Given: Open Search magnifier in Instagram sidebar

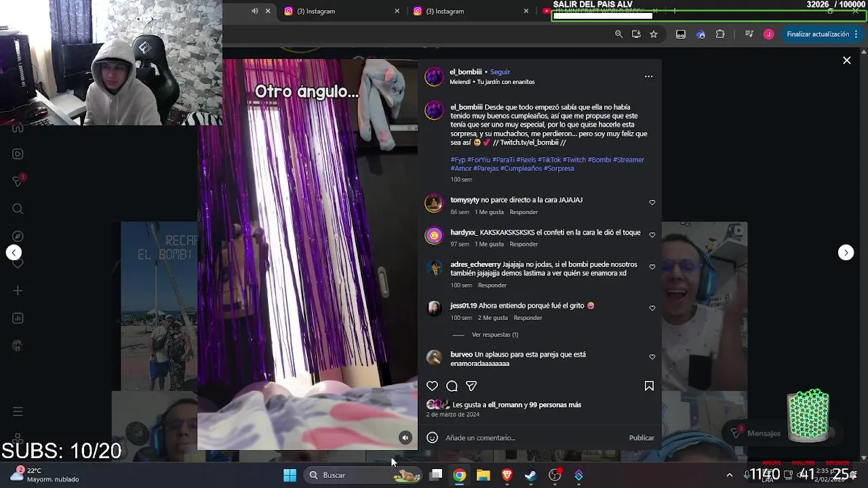Looking at the screenshot, I should coord(18,209).
